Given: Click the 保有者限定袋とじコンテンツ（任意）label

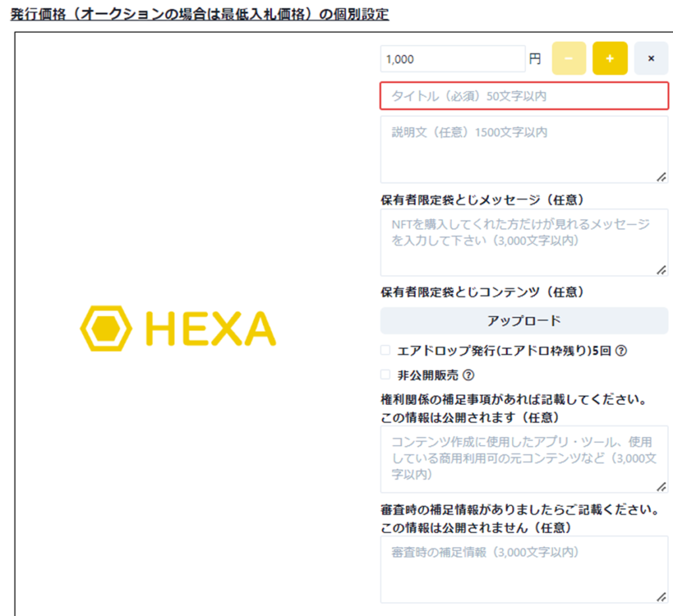Looking at the screenshot, I should click(482, 292).
